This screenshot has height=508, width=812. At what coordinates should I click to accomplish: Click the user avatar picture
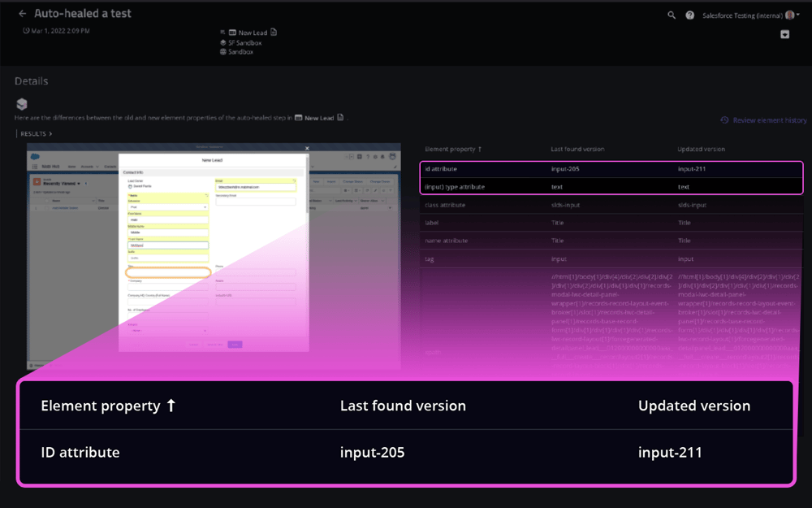[x=790, y=15]
